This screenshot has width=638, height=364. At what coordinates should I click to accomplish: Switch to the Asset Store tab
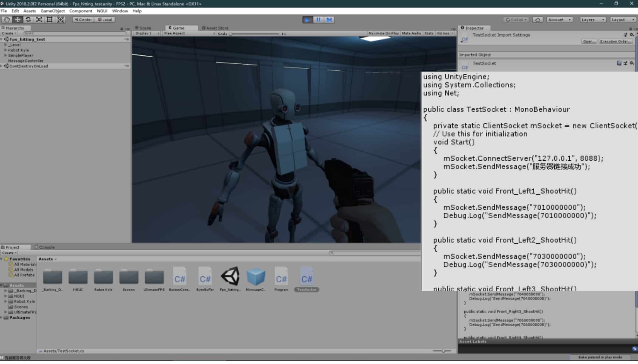(x=215, y=28)
